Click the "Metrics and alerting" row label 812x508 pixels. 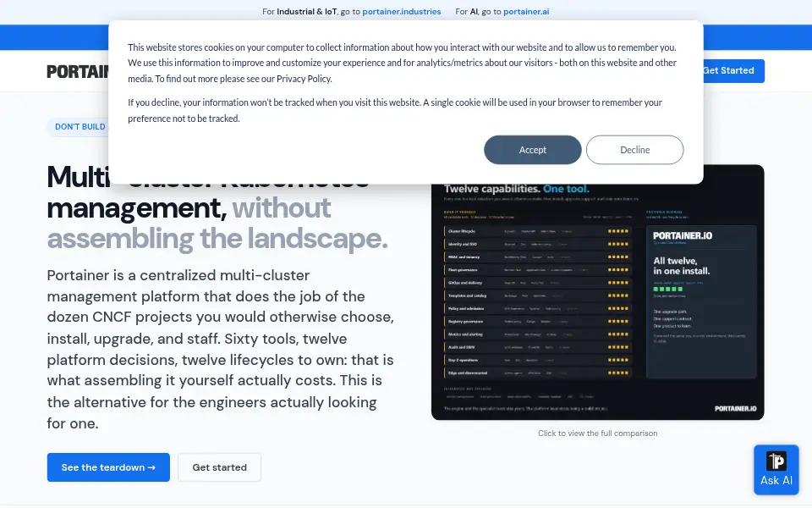pos(465,334)
